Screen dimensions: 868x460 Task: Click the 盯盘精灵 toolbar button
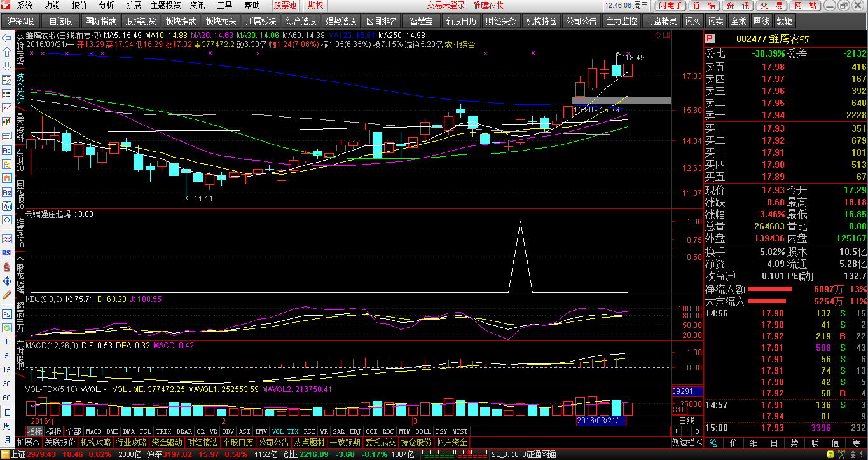[661, 21]
